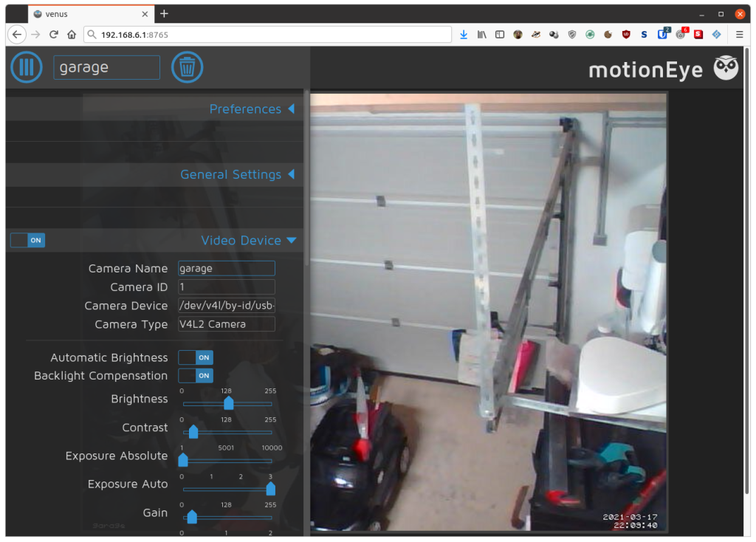This screenshot has width=756, height=542.
Task: Open a new browser tab
Action: (164, 14)
